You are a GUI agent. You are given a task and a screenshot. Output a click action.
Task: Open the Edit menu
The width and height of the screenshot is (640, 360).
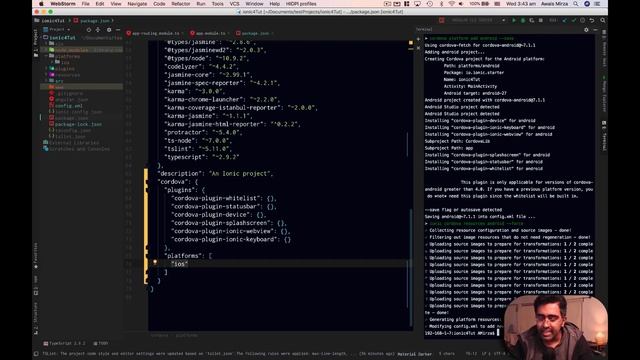100,4
